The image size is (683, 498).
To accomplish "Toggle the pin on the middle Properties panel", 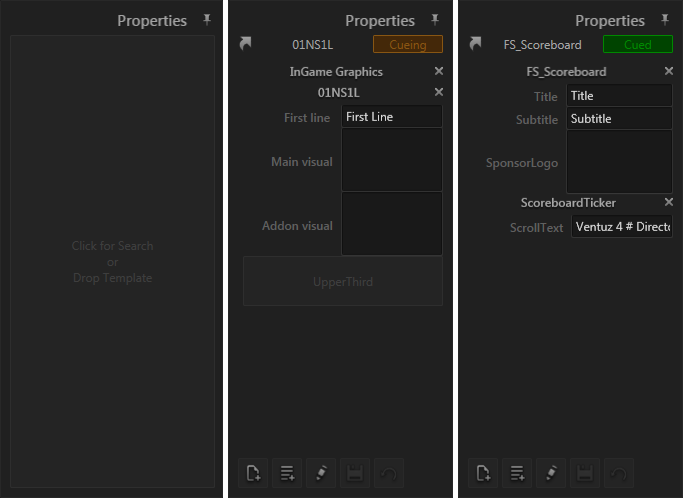I will (x=435, y=20).
